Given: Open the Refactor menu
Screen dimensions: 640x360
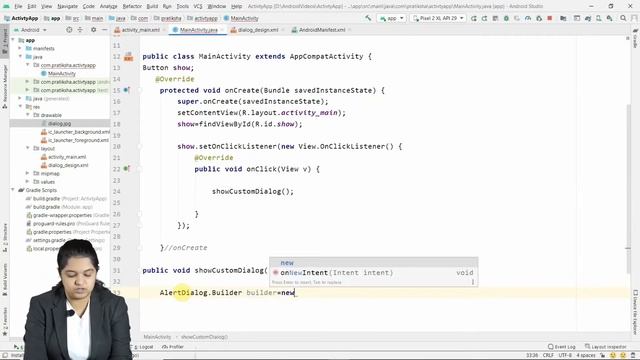Looking at the screenshot, I should [x=132, y=6].
